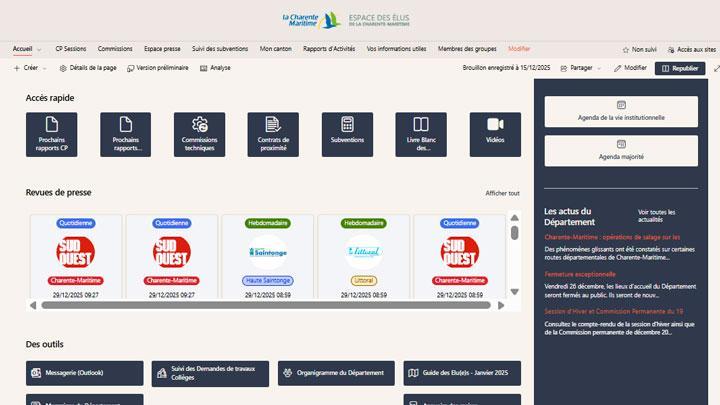
Task: Click the Modifier link in navigation
Action: coord(519,49)
